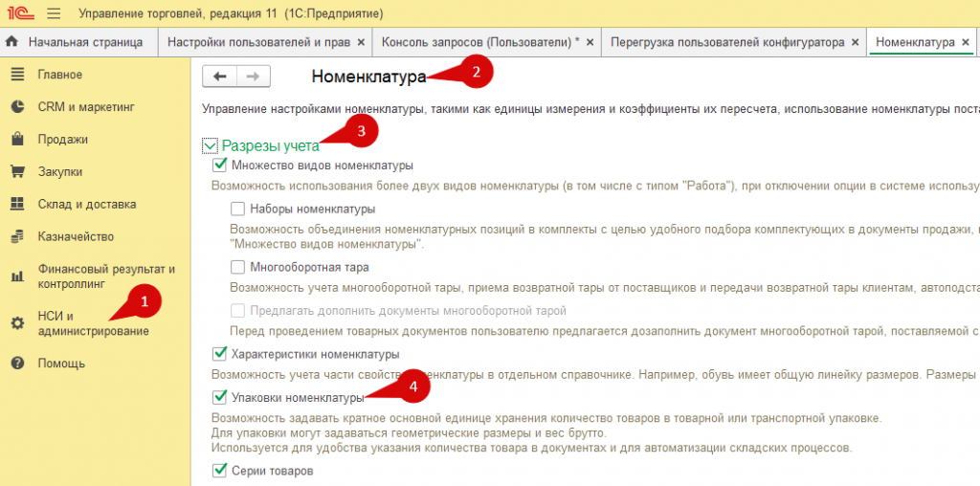Viewport: 980px width, 486px height.
Task: Toggle Предлагать дополнить документы многооборотной тарой
Action: 237,310
